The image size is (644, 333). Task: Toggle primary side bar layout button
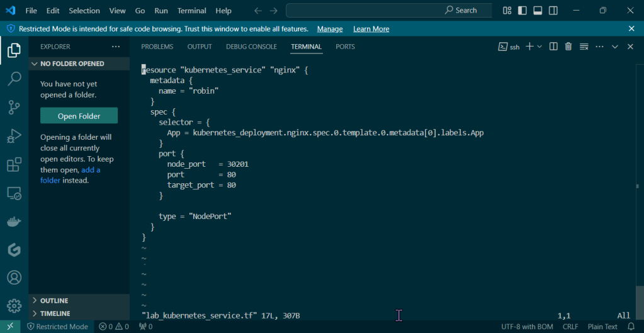[523, 11]
